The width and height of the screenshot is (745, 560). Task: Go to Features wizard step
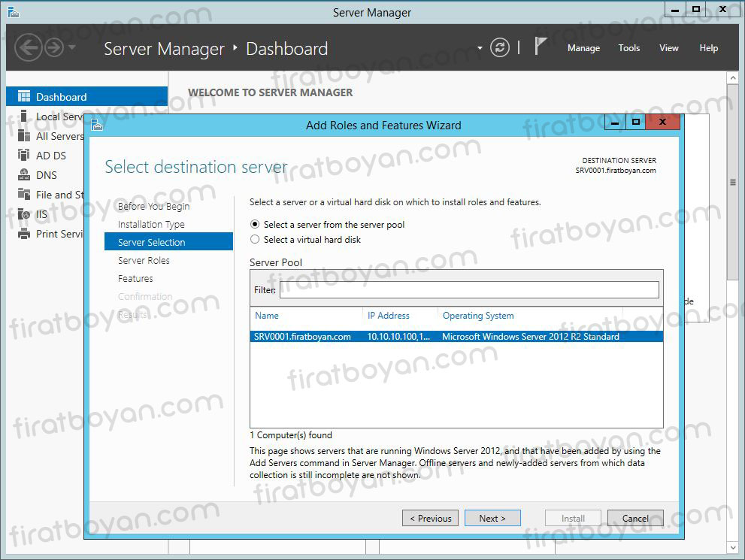[135, 278]
